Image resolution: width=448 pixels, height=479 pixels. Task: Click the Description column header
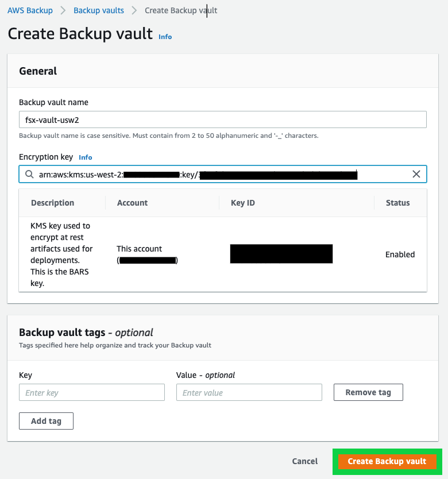tap(52, 203)
